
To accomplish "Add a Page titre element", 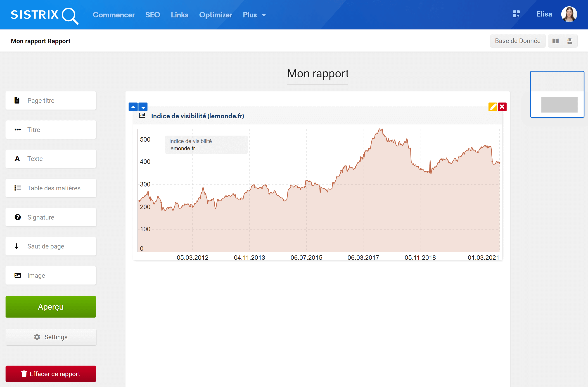I will pyautogui.click(x=51, y=100).
